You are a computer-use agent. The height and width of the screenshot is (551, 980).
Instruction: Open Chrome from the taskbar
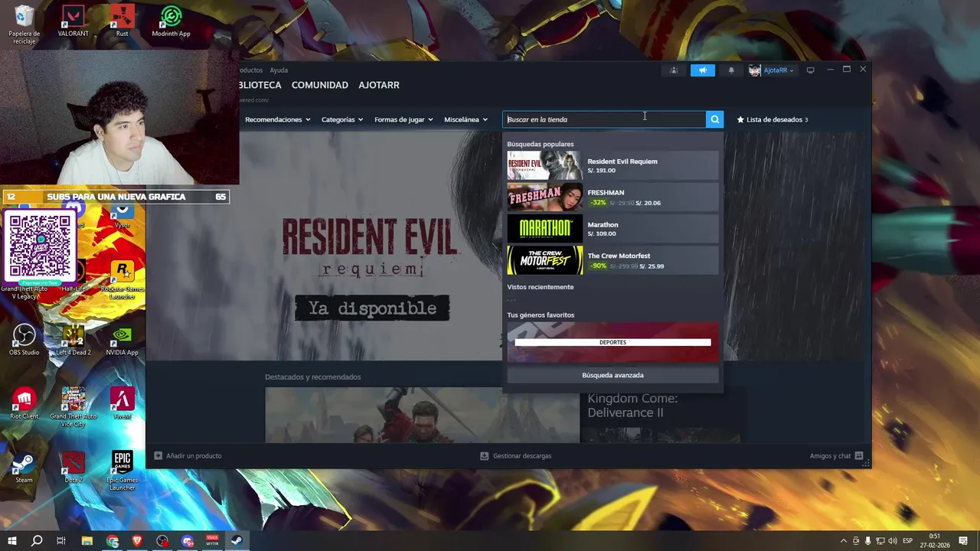click(113, 541)
